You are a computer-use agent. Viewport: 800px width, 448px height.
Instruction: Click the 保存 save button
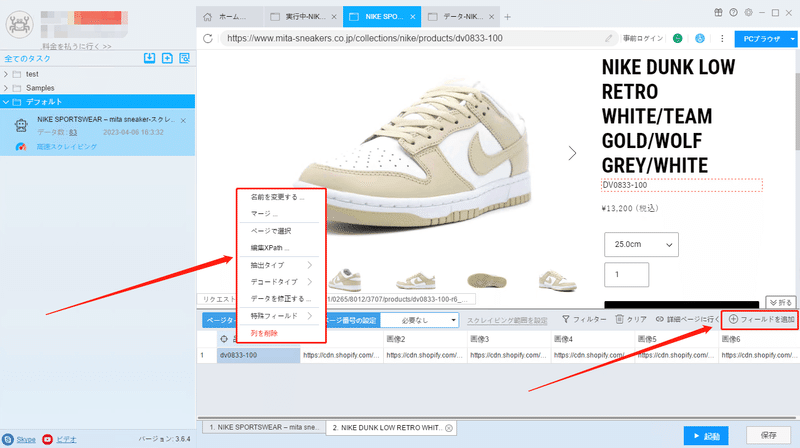[768, 435]
